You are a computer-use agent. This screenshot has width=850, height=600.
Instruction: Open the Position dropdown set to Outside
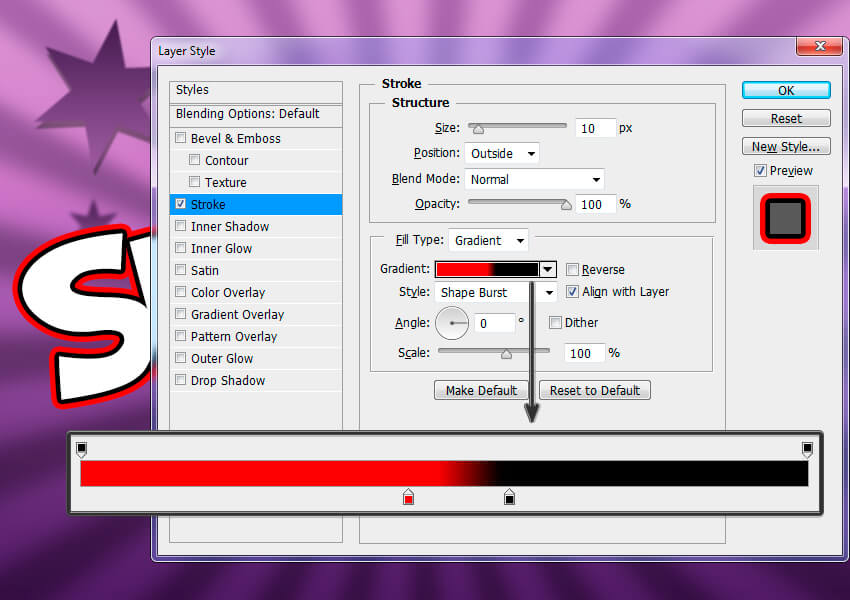[502, 154]
